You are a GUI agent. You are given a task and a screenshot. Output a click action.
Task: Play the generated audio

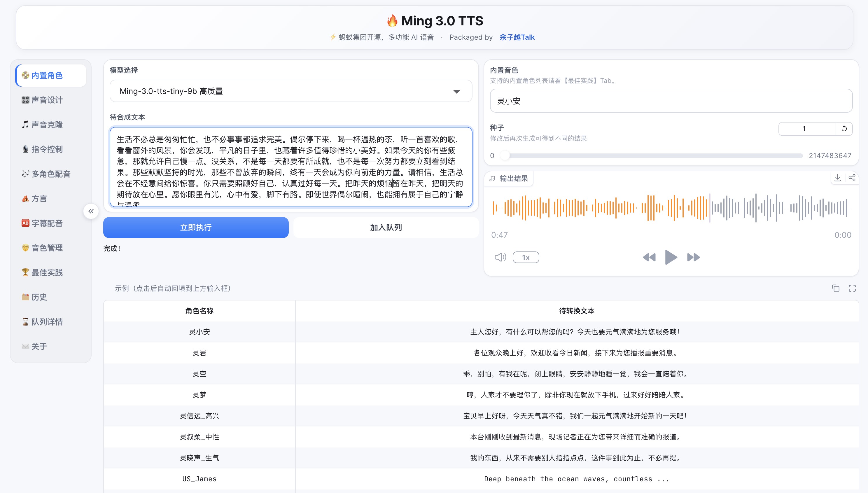(x=671, y=257)
